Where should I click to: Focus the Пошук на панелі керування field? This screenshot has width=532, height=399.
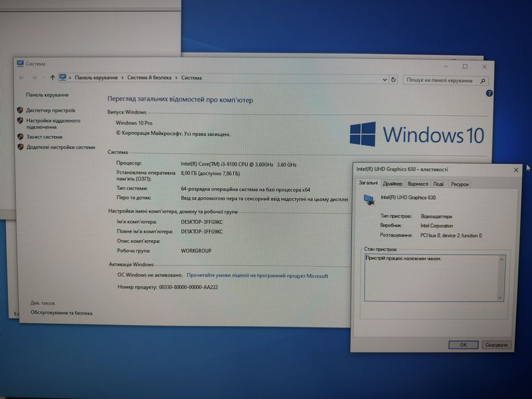point(446,80)
